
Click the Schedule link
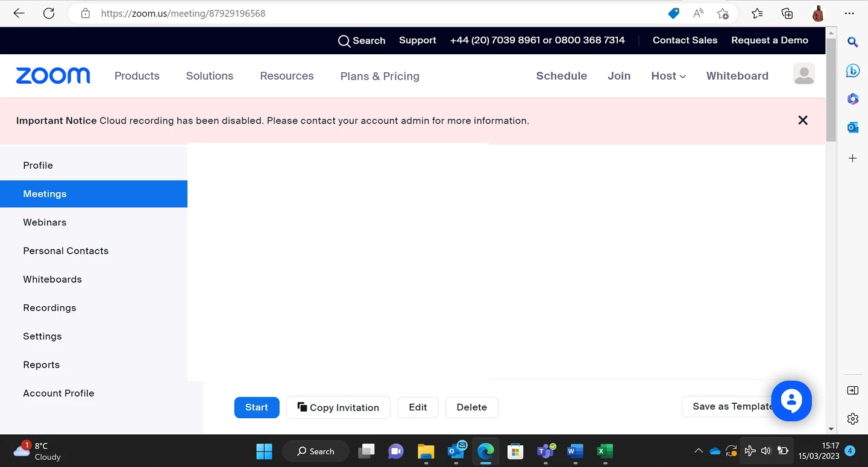pos(562,76)
